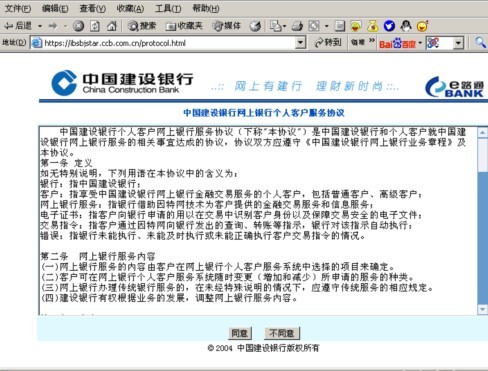This screenshot has height=371, width=488.
Task: Click the QQ penguin toolbar icon
Action: click(406, 26)
